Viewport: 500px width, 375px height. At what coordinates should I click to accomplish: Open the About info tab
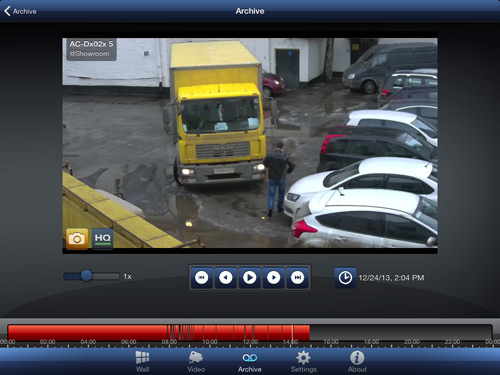pos(357,361)
